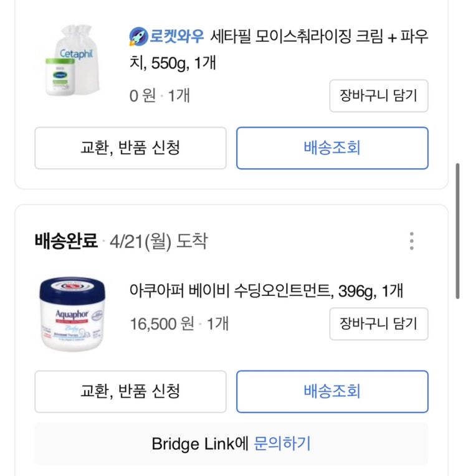Screen dimensions: 463x476
Task: Click the 4/21(월) 도착 arrival date
Action: pos(158,241)
